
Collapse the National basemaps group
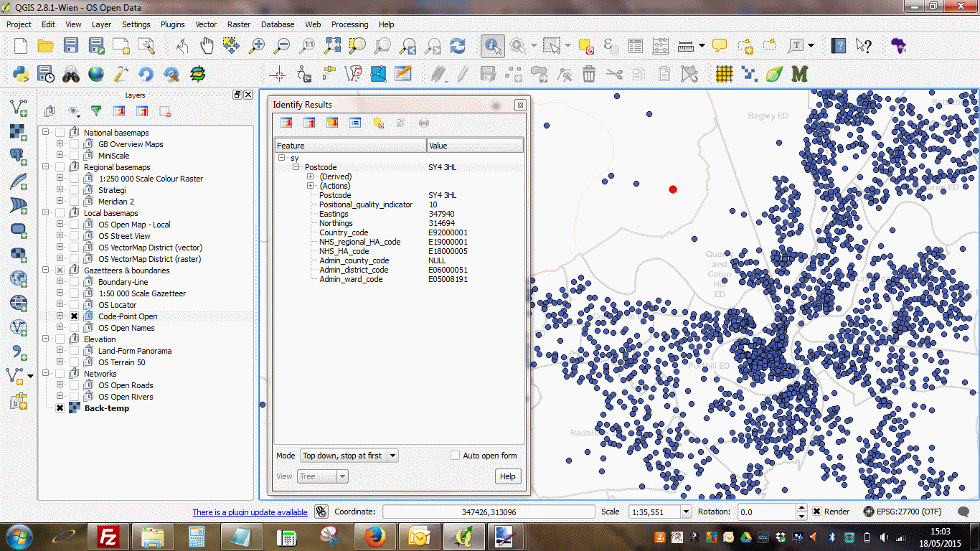46,133
